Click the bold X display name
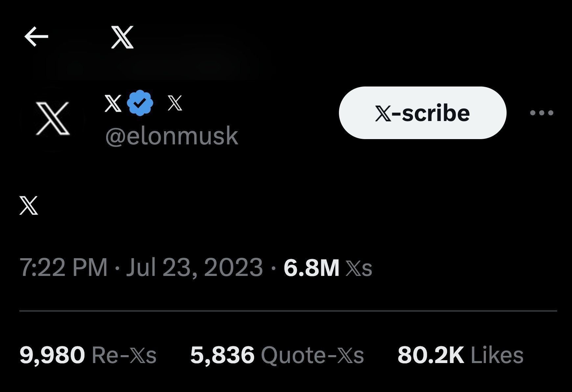Image resolution: width=572 pixels, height=392 pixels. [x=113, y=103]
